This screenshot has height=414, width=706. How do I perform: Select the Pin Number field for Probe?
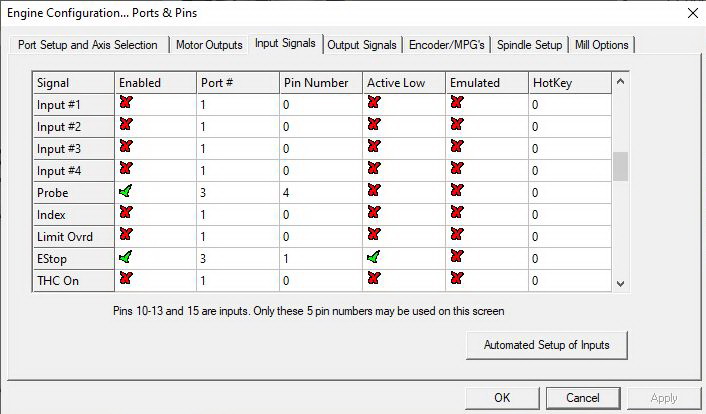320,191
